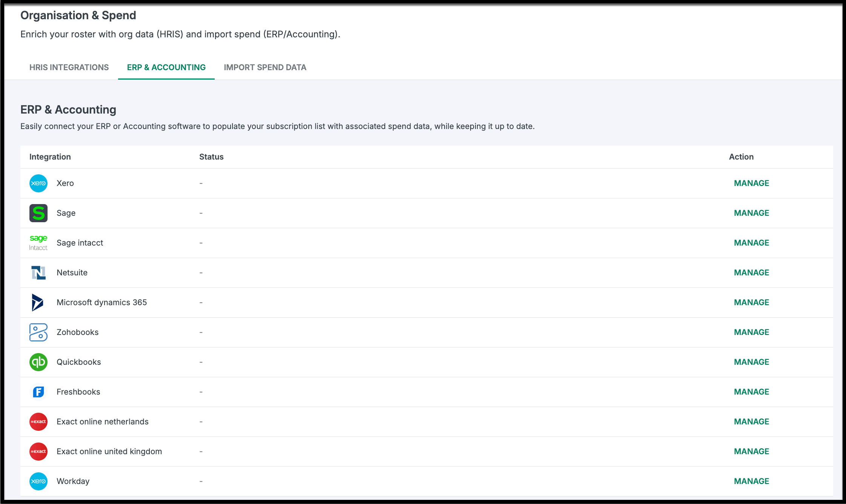
Task: Manage the Xero integration
Action: click(751, 183)
